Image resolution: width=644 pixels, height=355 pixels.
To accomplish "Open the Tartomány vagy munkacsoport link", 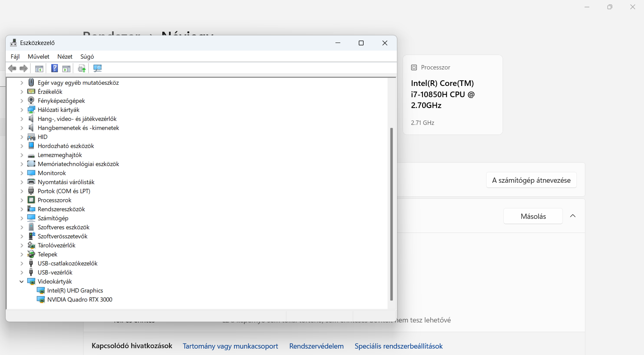I will click(230, 346).
